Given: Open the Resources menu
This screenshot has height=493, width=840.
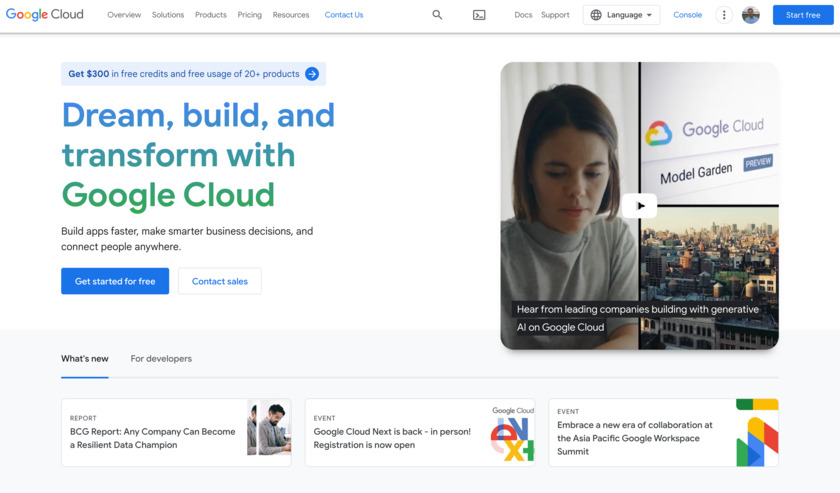Looking at the screenshot, I should (x=291, y=15).
